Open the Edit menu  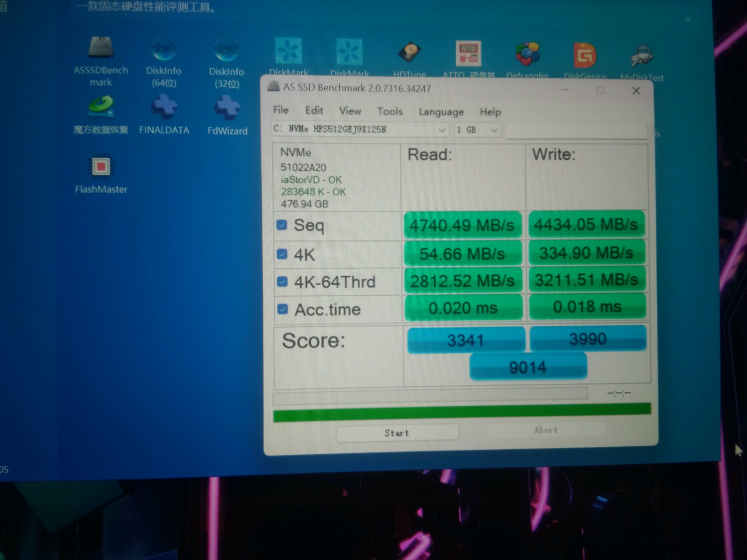(x=314, y=111)
